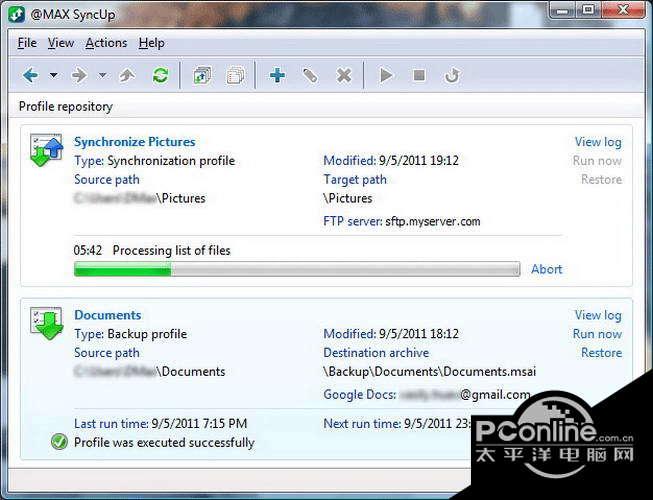This screenshot has height=500, width=653.
Task: Maximize the @MAX SyncUp window
Action: click(588, 10)
